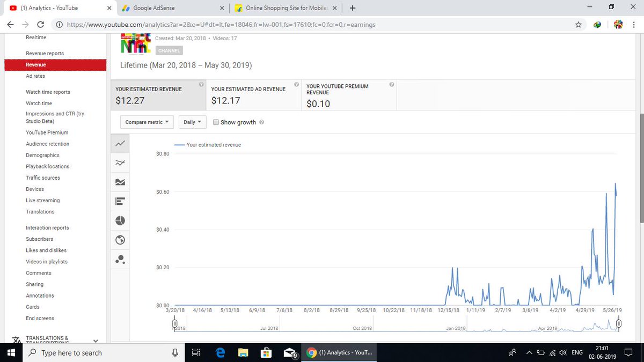The width and height of the screenshot is (644, 362).
Task: Open Impressions and CTR report
Action: tap(55, 117)
